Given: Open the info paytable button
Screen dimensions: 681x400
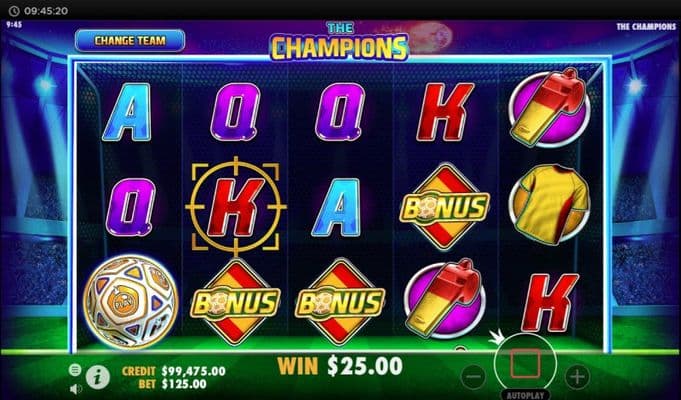Looking at the screenshot, I should 98,377.
